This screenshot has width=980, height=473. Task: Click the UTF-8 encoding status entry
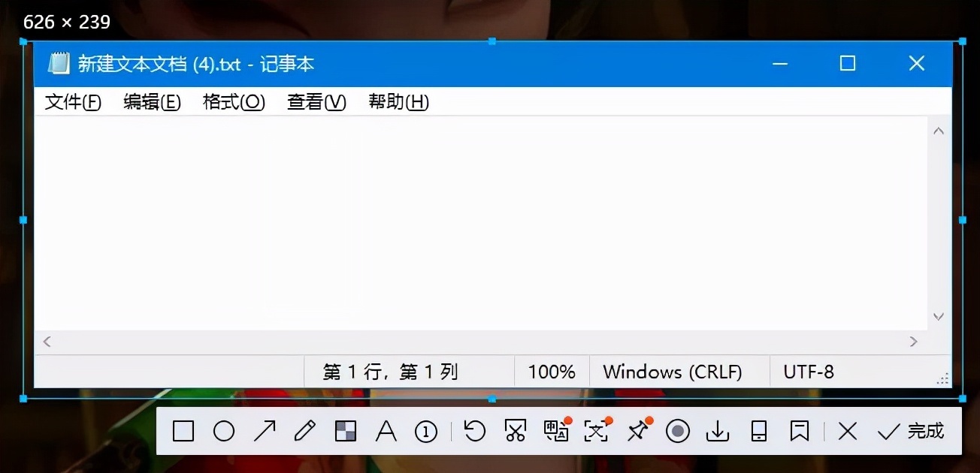coord(809,372)
